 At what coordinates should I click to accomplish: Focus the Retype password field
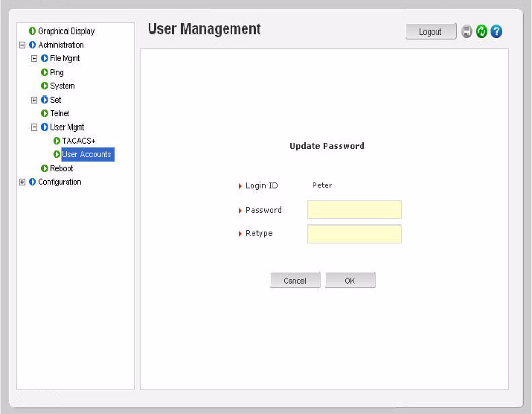pyautogui.click(x=354, y=234)
